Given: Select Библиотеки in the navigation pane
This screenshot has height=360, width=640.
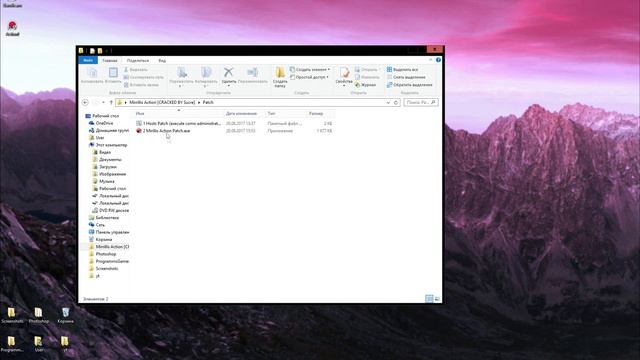Looking at the screenshot, I should coord(104,218).
